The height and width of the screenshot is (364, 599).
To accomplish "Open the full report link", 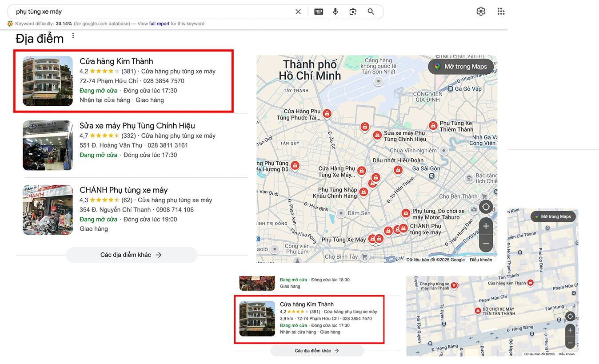I will point(159,24).
